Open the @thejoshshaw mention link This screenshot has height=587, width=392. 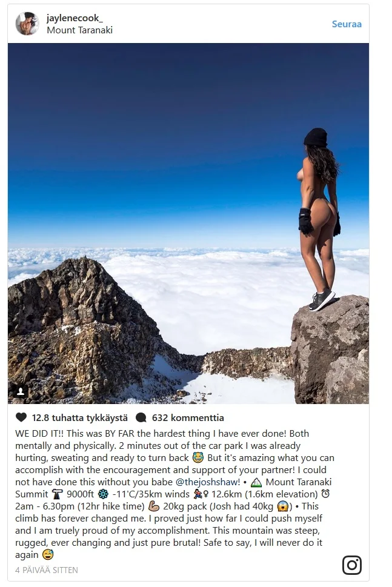point(207,482)
